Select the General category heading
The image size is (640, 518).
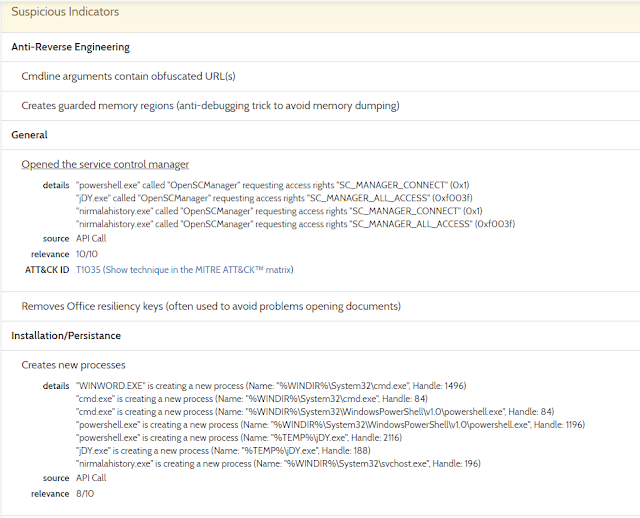29,135
